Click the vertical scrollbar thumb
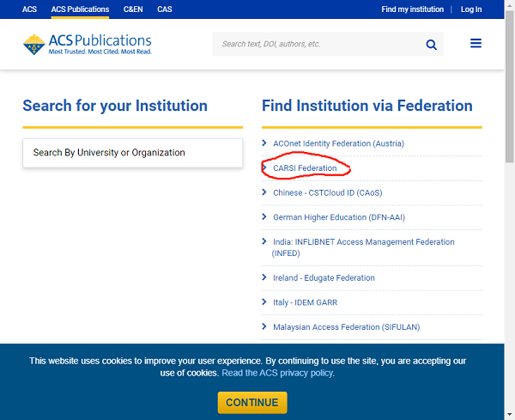 coord(510,86)
